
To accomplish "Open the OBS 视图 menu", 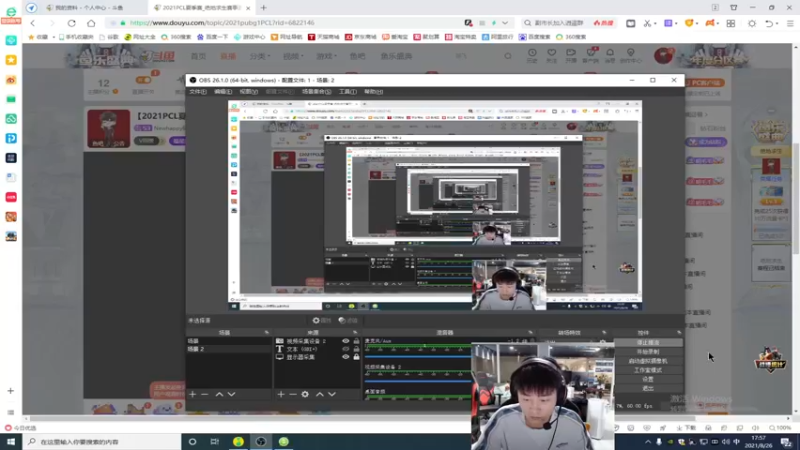I will pos(248,92).
